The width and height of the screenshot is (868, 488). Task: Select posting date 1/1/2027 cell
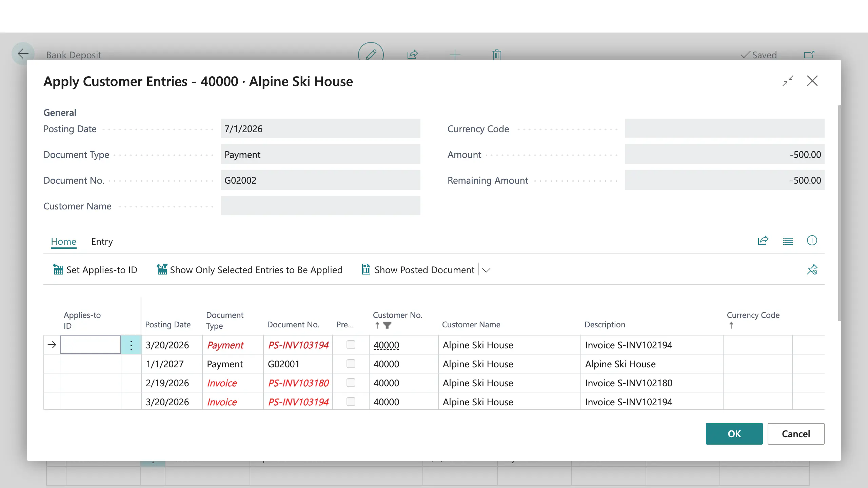coord(172,364)
